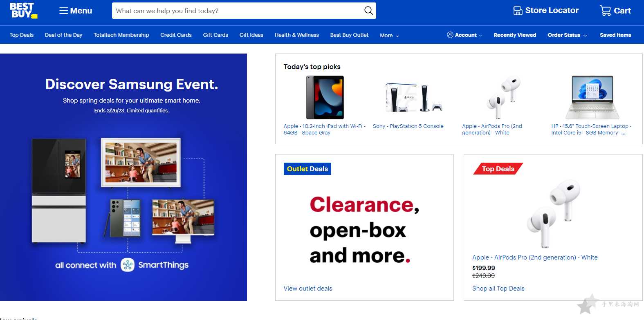Click the Outlet Deals badge
This screenshot has width=644, height=320.
click(307, 169)
